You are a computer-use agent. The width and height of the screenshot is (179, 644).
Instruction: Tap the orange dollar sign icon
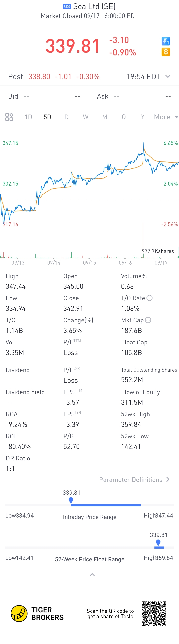[x=166, y=52]
